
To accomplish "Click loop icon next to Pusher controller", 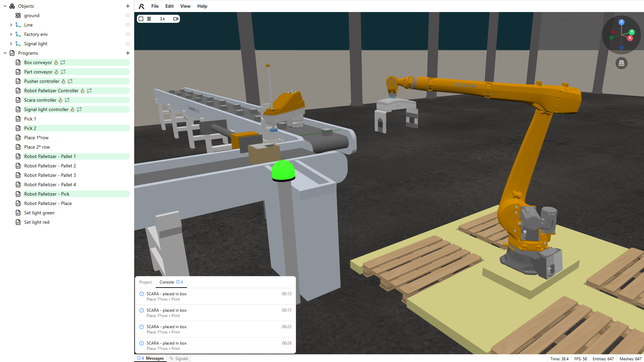I will [x=70, y=81].
